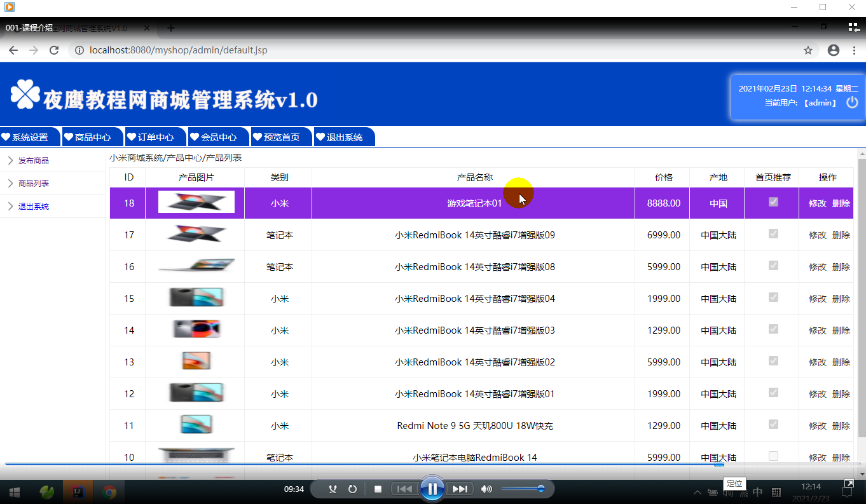Image resolution: width=866 pixels, height=504 pixels.
Task: Show hidden system tray icons chevron
Action: [698, 492]
